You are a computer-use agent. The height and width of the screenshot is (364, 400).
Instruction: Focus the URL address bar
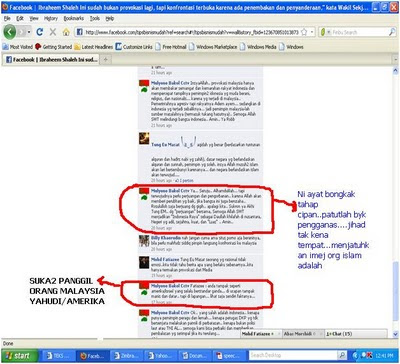click(x=192, y=32)
